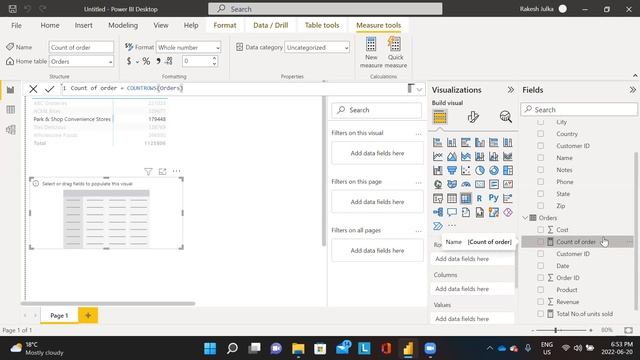Viewport: 640px width, 360px height.
Task: Open the Format dropdown Whole number
Action: [x=189, y=47]
